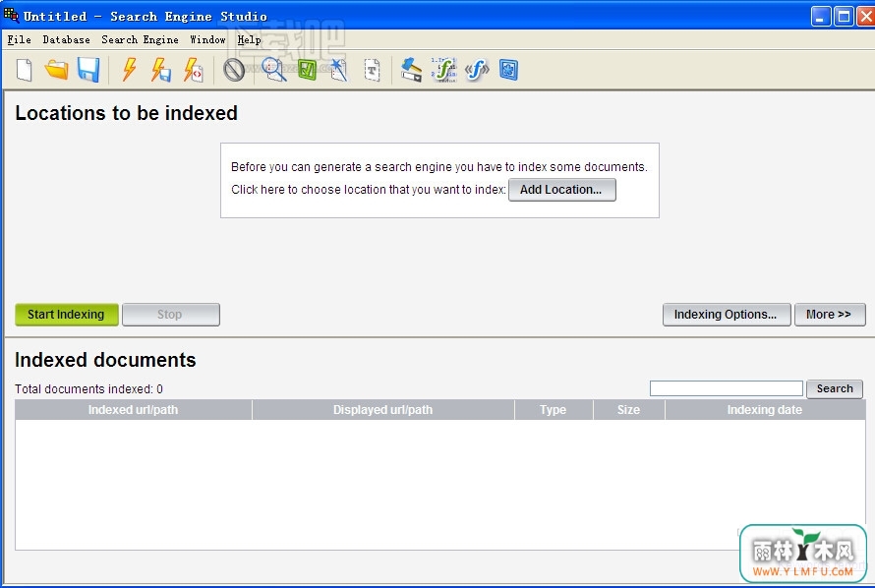
Task: Click the 'Indexed documents' heading
Action: [x=105, y=360]
